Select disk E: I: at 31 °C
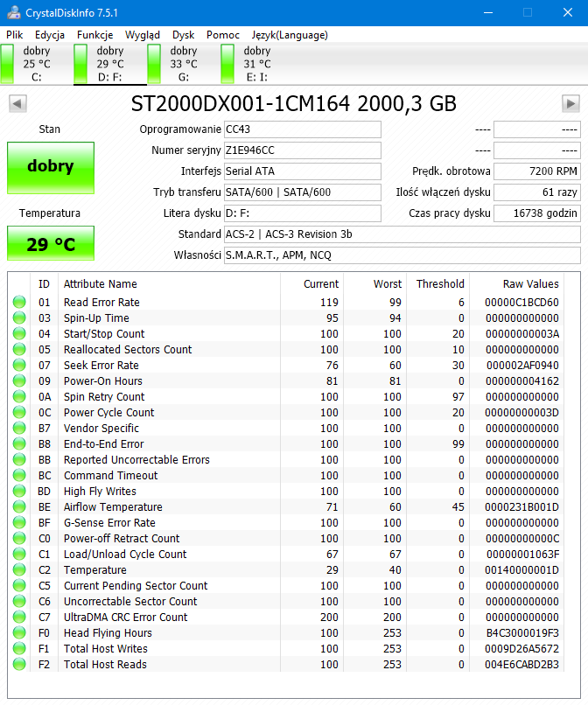 pyautogui.click(x=257, y=64)
